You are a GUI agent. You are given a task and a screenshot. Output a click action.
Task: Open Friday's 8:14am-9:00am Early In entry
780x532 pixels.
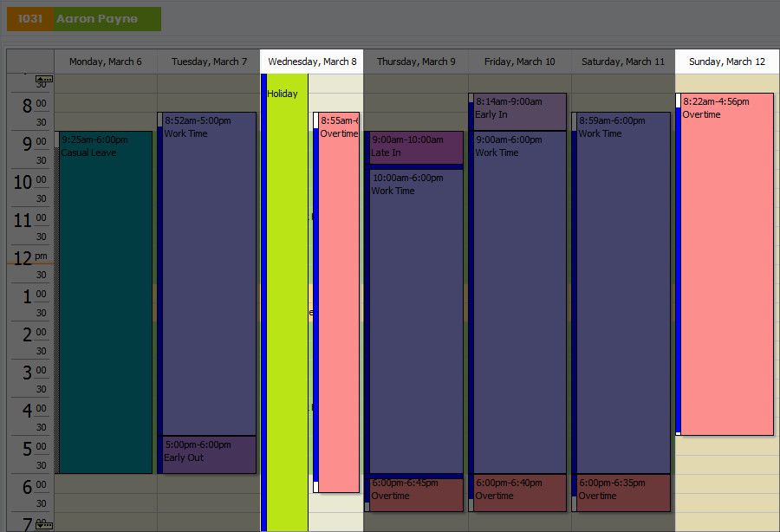tap(519, 111)
